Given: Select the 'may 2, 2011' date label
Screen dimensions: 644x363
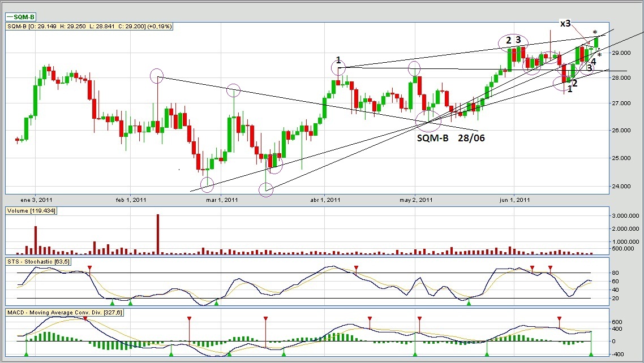Looking at the screenshot, I should 415,200.
